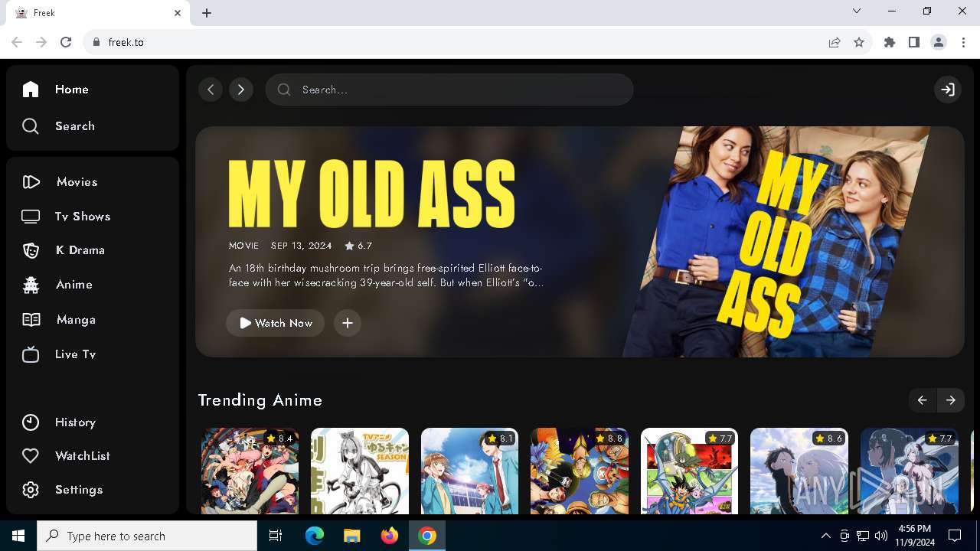The width and height of the screenshot is (980, 551).
Task: Select the Anime sidebar icon
Action: coord(31,285)
